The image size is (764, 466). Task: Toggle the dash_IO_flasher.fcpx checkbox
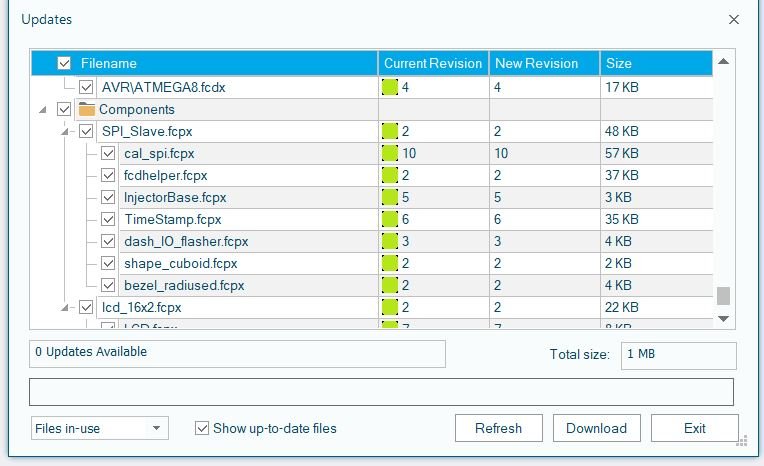pos(108,241)
